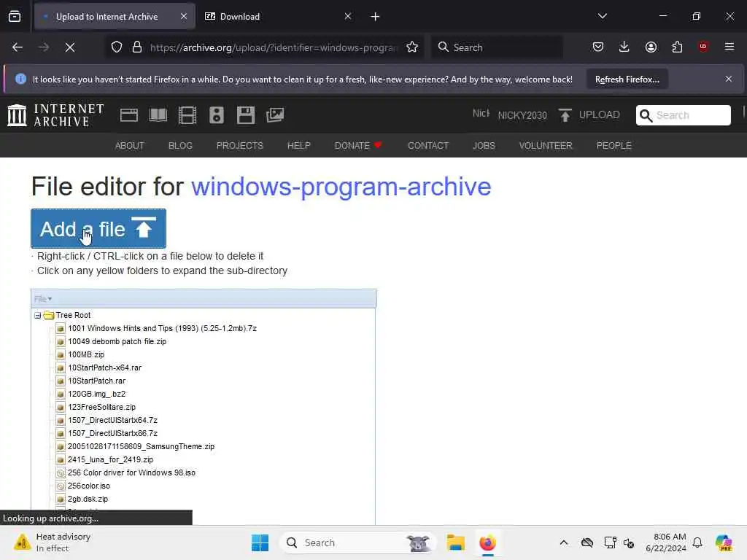This screenshot has width=747, height=560.
Task: Click the Upload arrow icon in header
Action: [x=565, y=115]
